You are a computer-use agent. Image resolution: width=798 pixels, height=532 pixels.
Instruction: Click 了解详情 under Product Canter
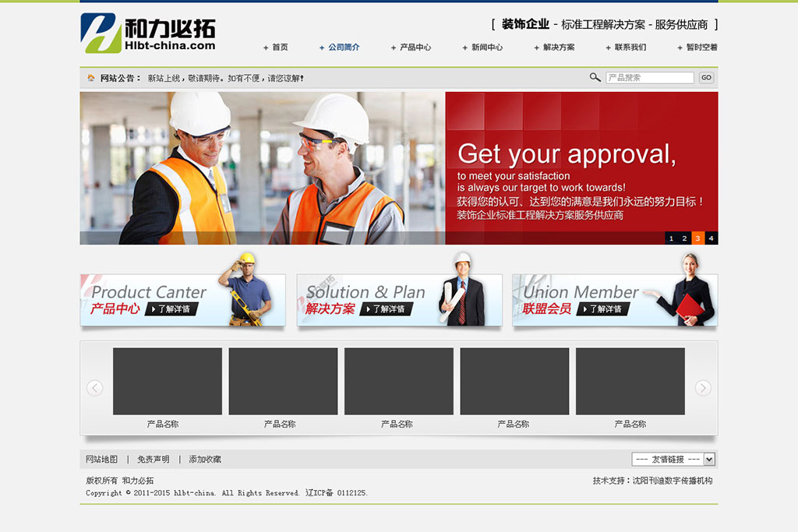[171, 309]
